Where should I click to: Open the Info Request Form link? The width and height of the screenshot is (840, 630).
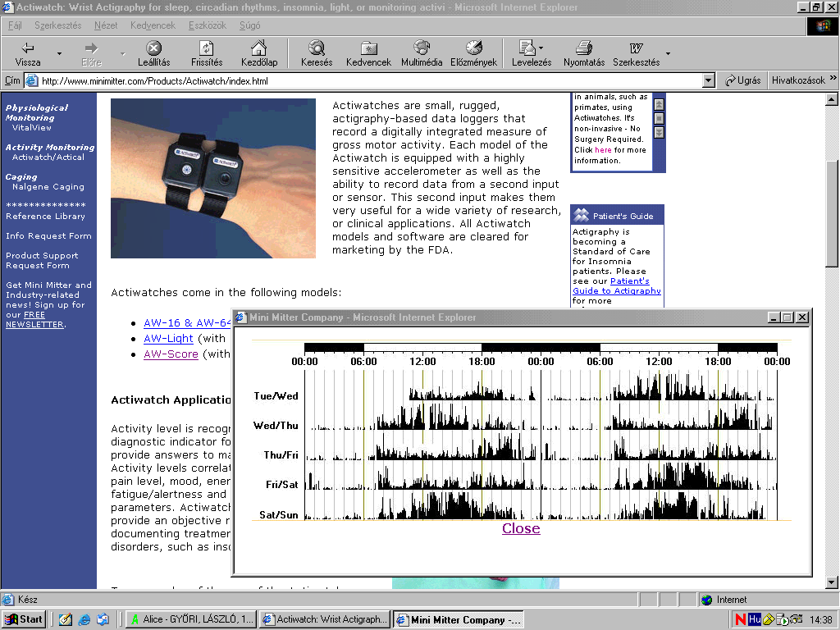(48, 235)
